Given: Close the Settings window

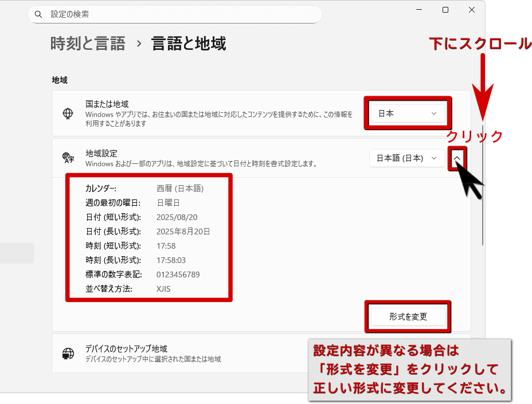Looking at the screenshot, I should [x=471, y=10].
